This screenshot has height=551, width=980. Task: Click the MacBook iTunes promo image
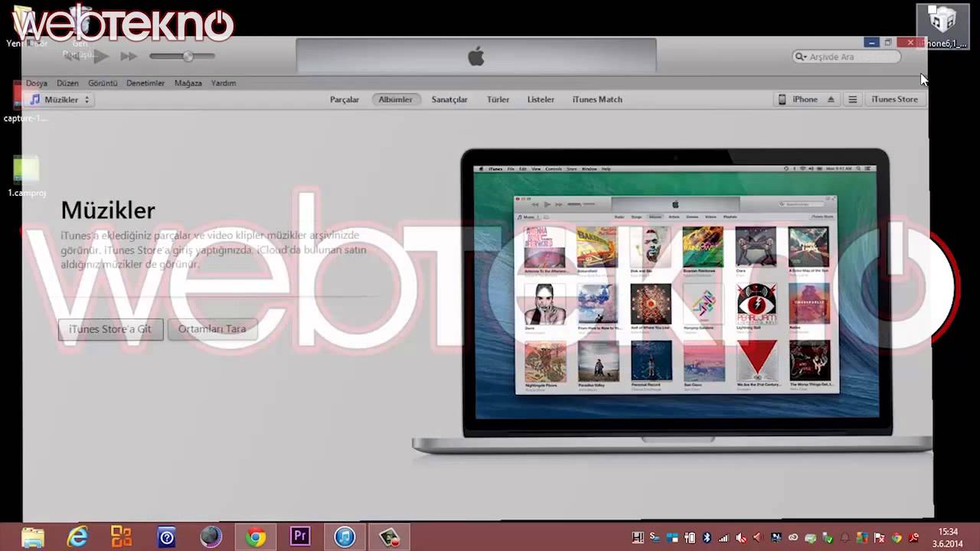pos(674,301)
